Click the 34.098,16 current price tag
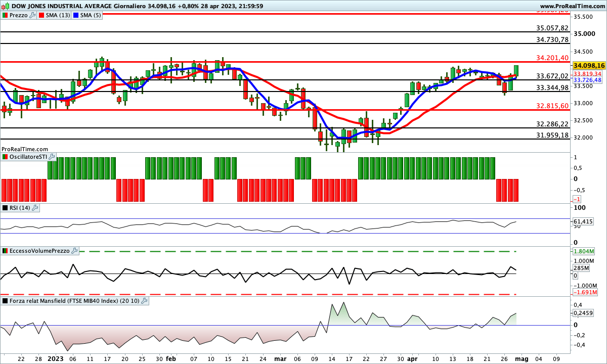The height and width of the screenshot is (364, 607). pos(589,66)
